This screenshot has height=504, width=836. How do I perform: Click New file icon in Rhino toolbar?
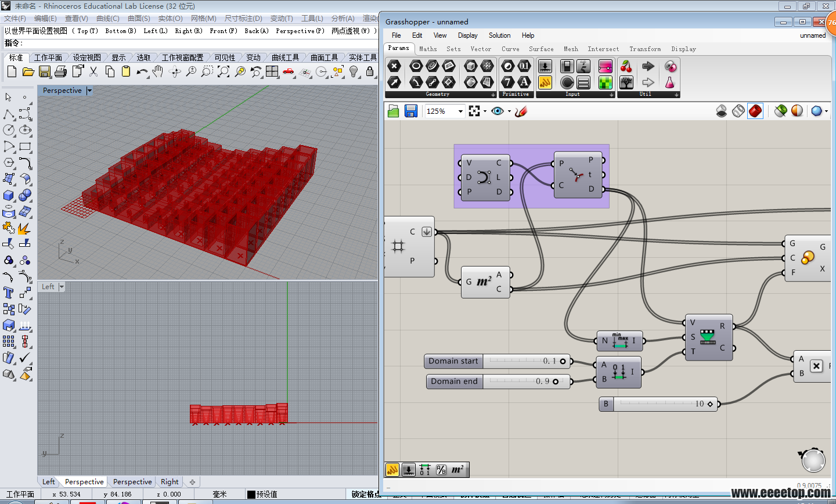pos(12,71)
